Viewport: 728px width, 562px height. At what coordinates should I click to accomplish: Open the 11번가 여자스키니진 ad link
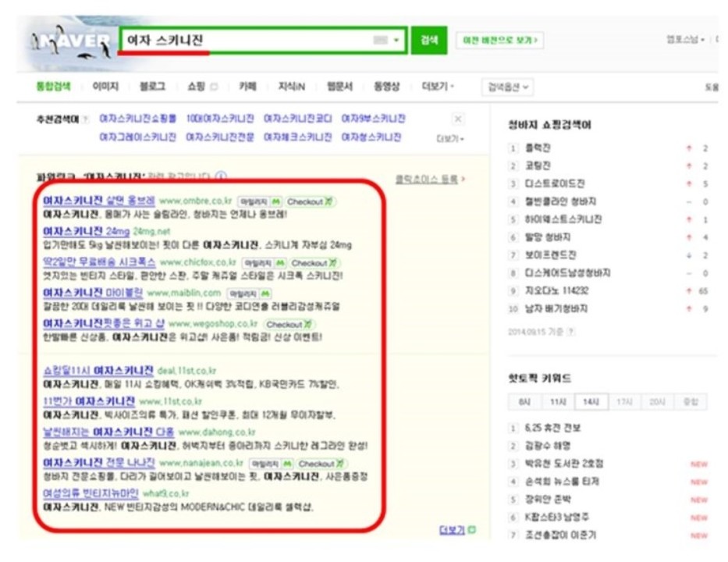89,401
